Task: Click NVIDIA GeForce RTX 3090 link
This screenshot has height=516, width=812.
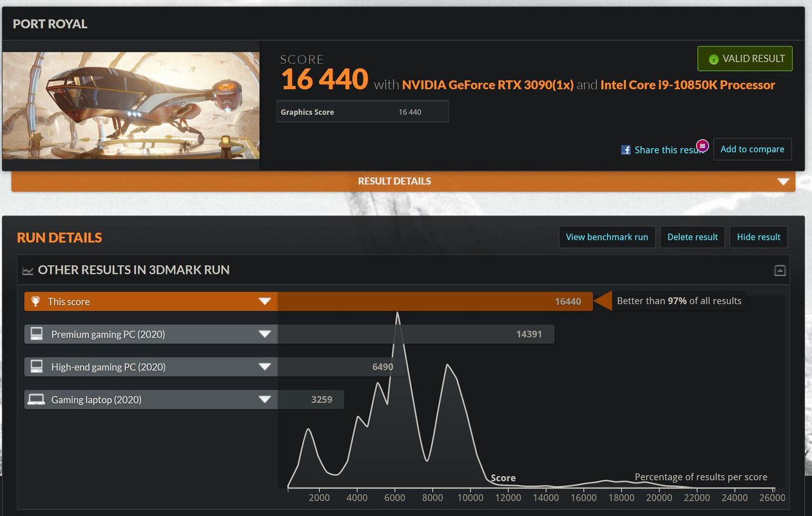Action: click(x=488, y=84)
